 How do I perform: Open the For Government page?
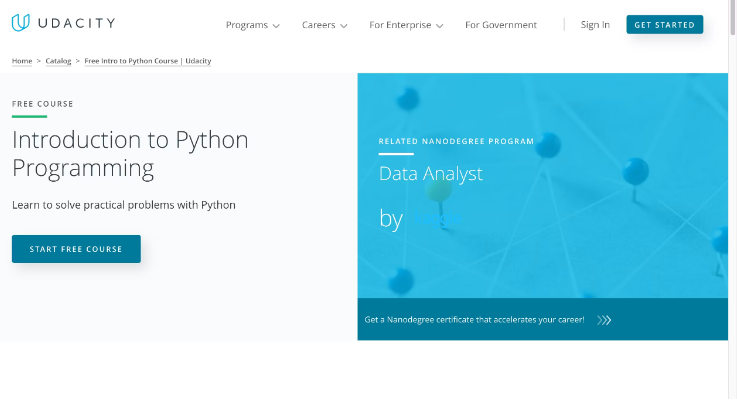pyautogui.click(x=501, y=25)
